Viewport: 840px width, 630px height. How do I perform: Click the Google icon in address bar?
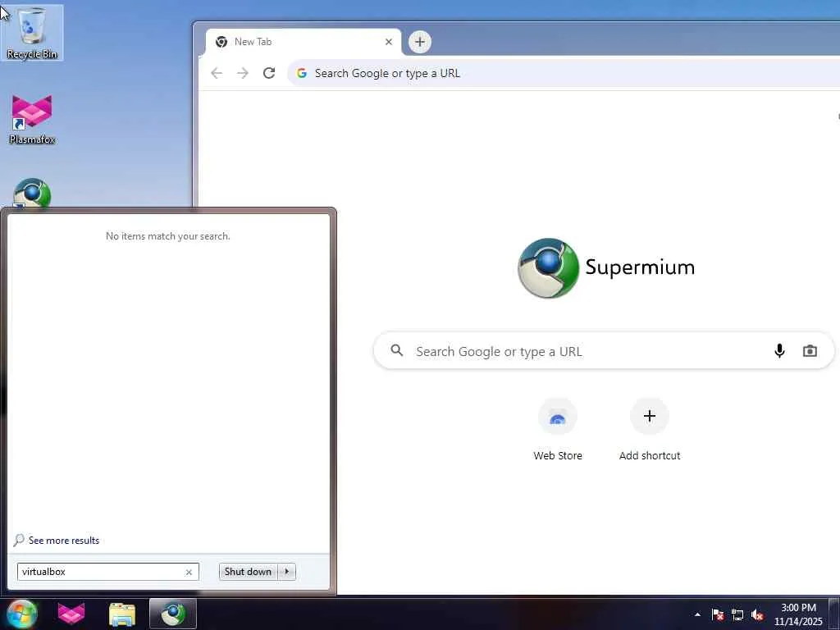click(x=302, y=73)
